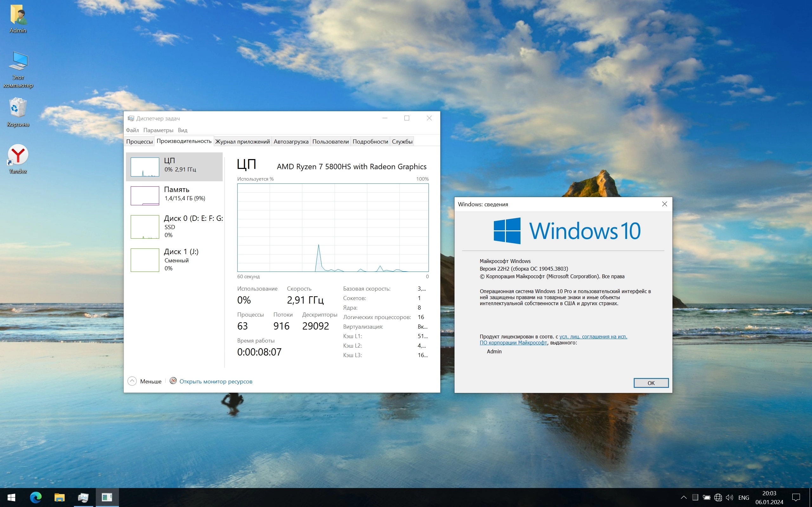812x507 pixels.
Task: Show hidden tray icons chevron
Action: (x=684, y=497)
